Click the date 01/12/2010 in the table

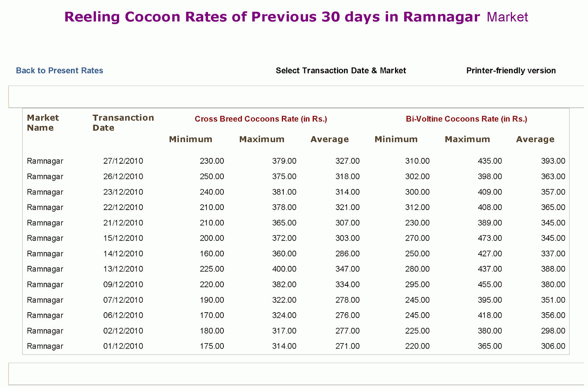(123, 346)
